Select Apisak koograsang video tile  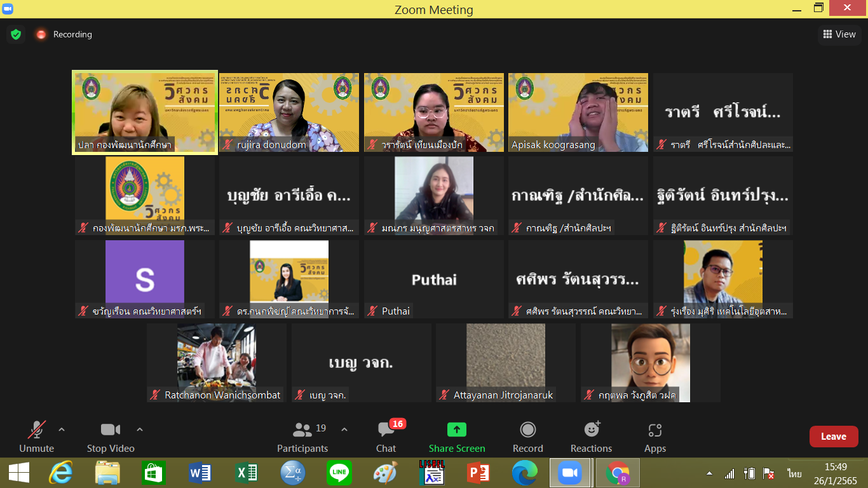click(x=578, y=112)
